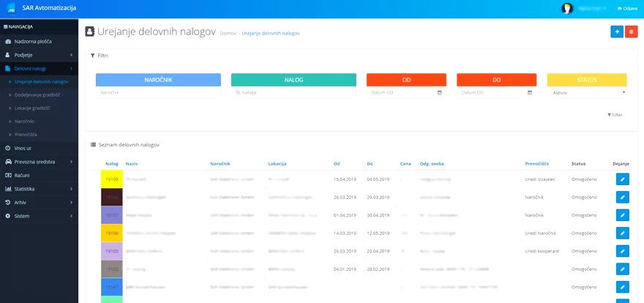Edit work order 19103 with pencil button

[x=622, y=269]
